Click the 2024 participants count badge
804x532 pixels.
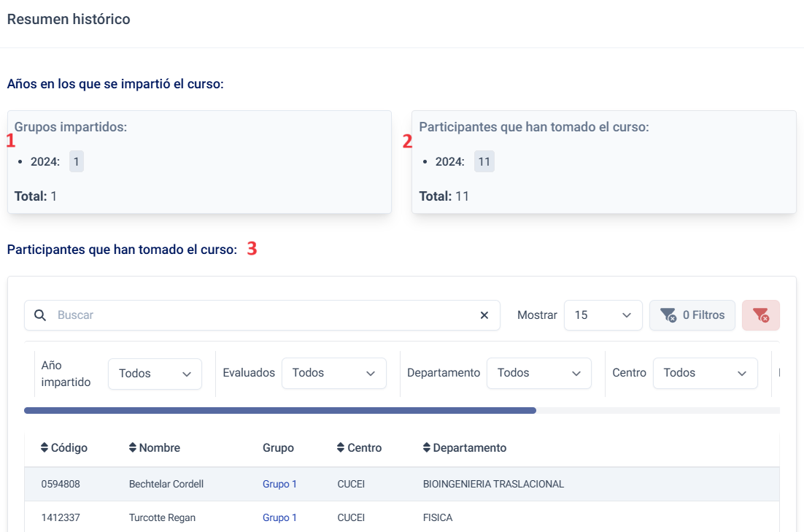(484, 162)
